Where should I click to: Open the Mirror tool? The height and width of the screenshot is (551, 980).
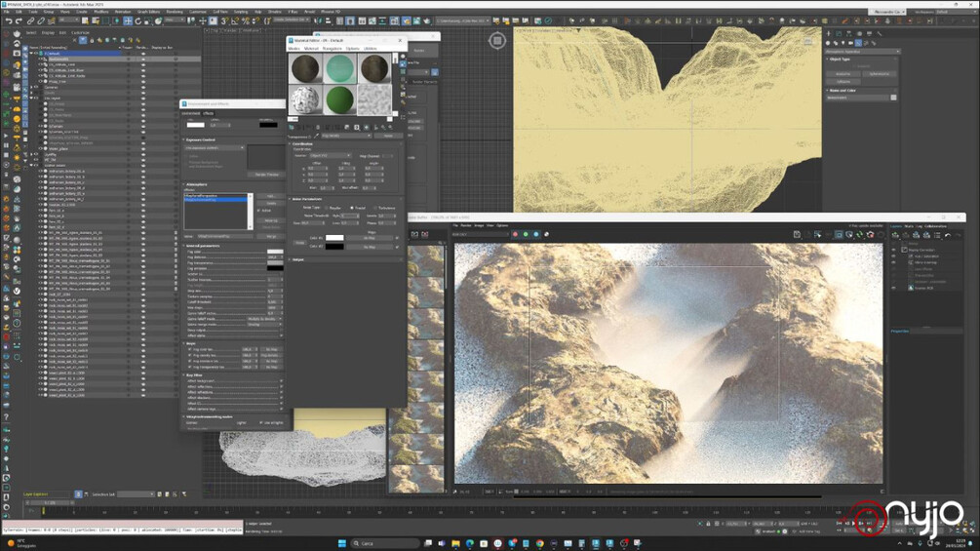tap(318, 20)
